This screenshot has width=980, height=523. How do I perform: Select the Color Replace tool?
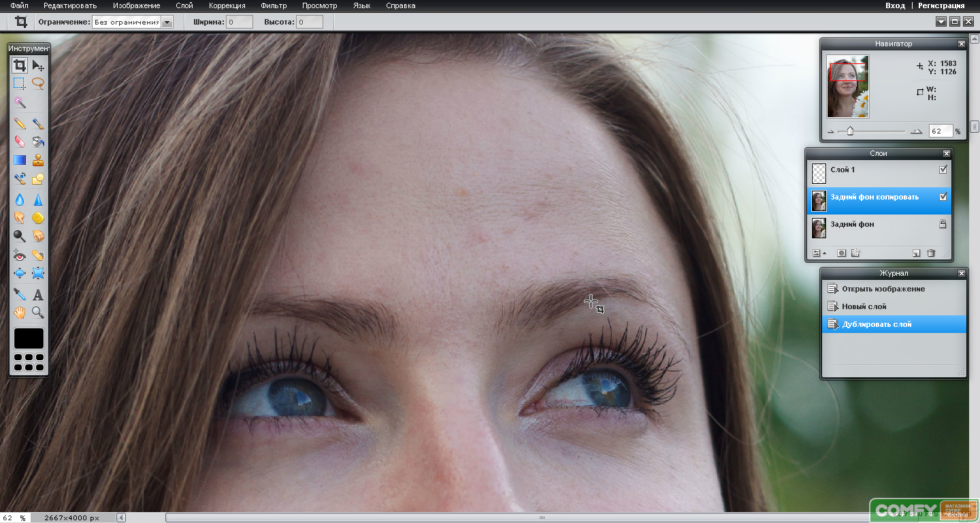(x=20, y=178)
